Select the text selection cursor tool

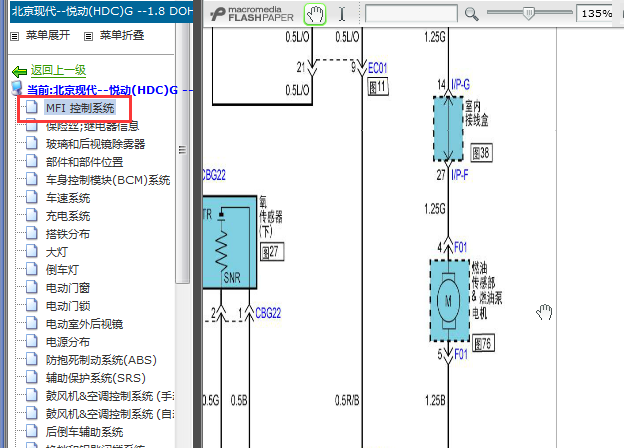(342, 14)
